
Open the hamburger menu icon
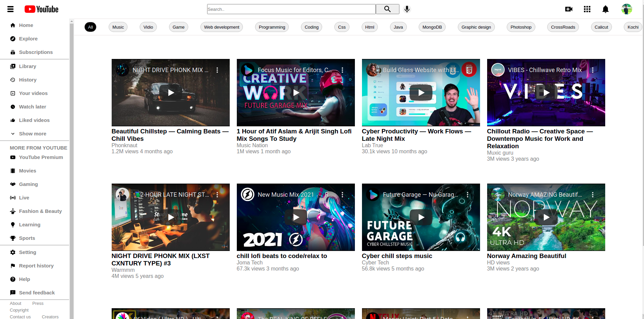(10, 9)
